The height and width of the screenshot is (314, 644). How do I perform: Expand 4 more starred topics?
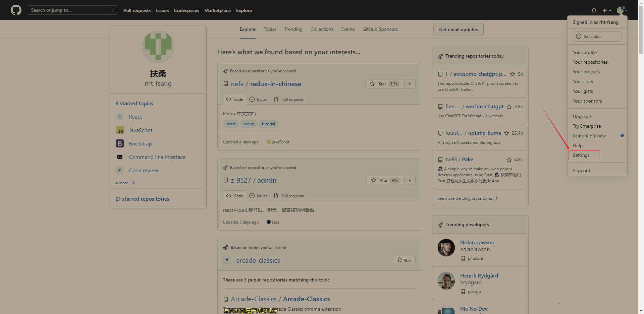[125, 183]
